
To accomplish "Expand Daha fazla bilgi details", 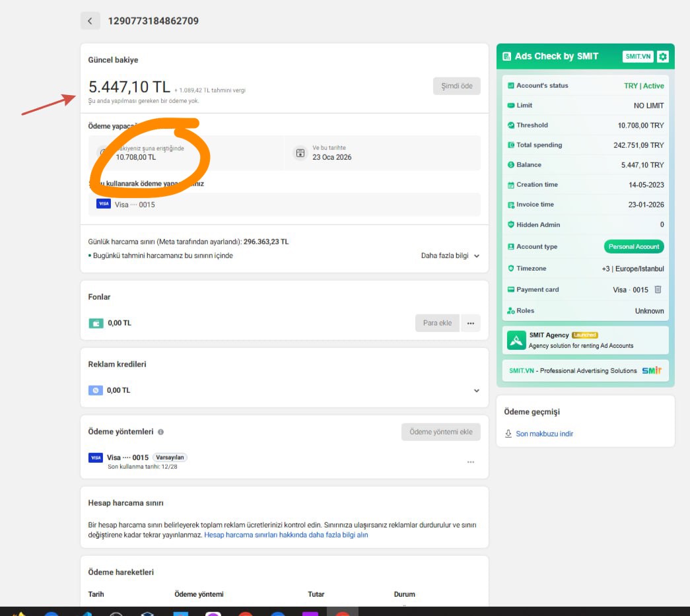I will (x=450, y=256).
